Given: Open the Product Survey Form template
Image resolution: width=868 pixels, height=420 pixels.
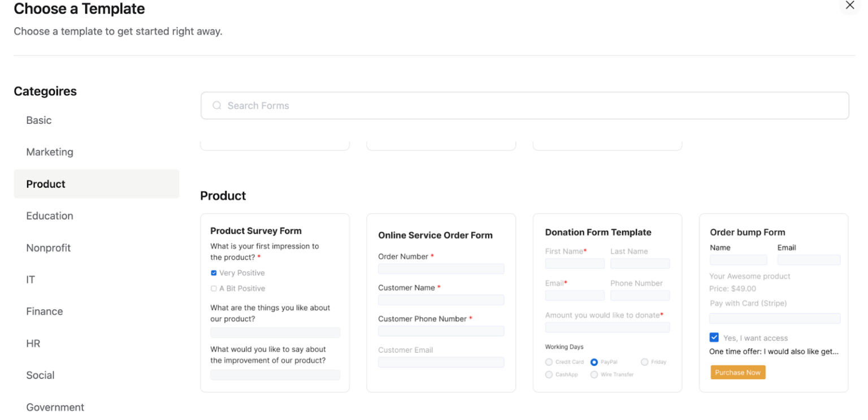Looking at the screenshot, I should click(x=275, y=303).
